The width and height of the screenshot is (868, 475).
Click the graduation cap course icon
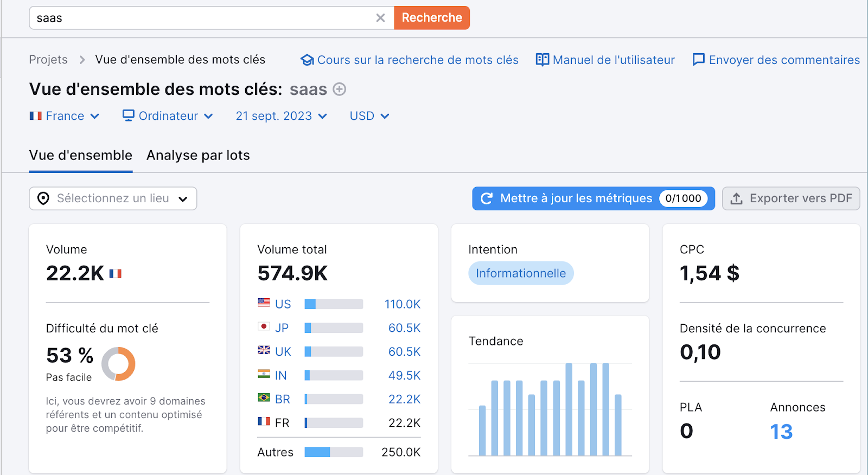point(308,60)
